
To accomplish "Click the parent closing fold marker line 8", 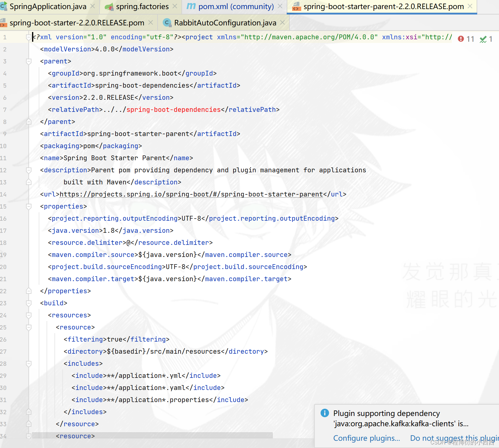I will pos(29,122).
